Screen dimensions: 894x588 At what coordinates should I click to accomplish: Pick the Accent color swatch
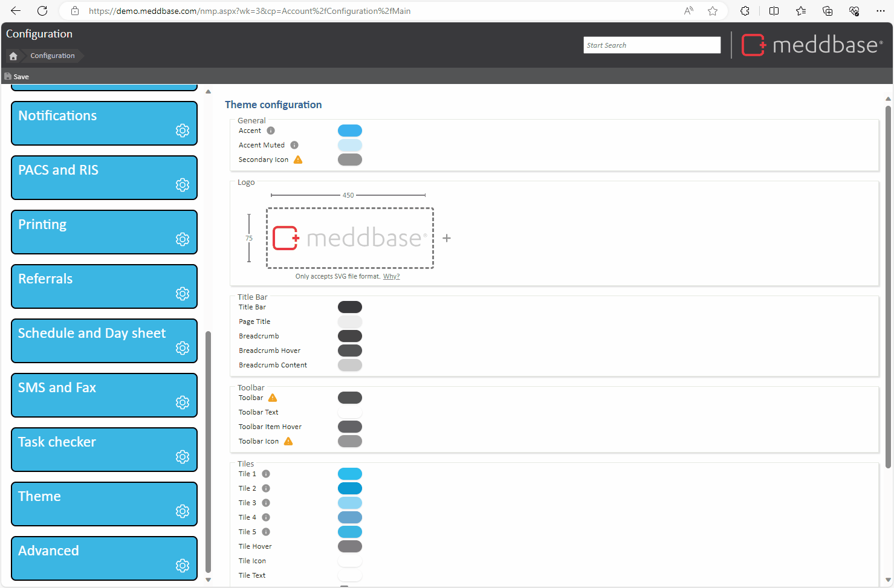349,131
